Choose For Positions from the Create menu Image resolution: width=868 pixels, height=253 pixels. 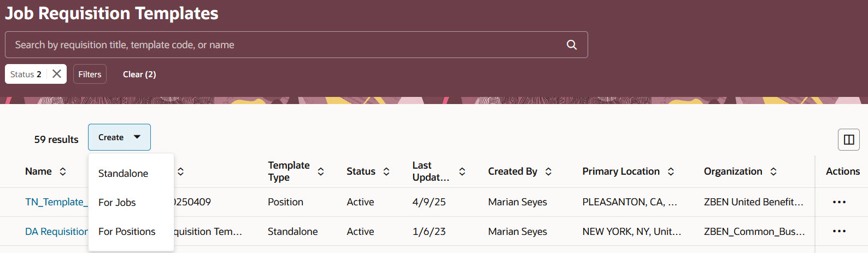coord(127,232)
